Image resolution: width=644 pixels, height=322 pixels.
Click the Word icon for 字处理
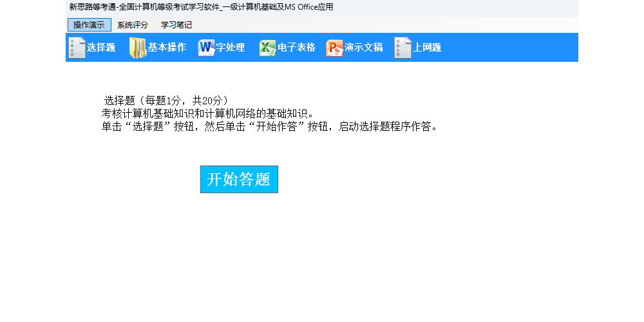point(206,48)
